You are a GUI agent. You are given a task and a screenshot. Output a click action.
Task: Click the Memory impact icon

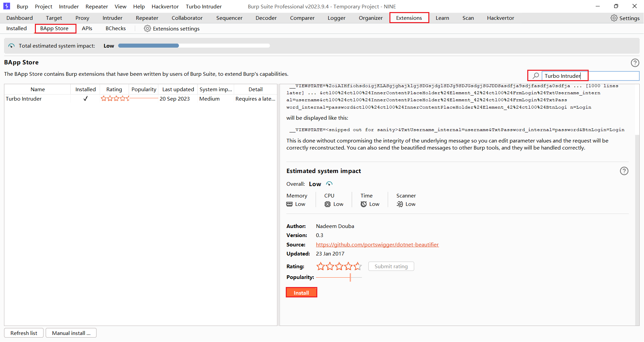click(x=289, y=204)
